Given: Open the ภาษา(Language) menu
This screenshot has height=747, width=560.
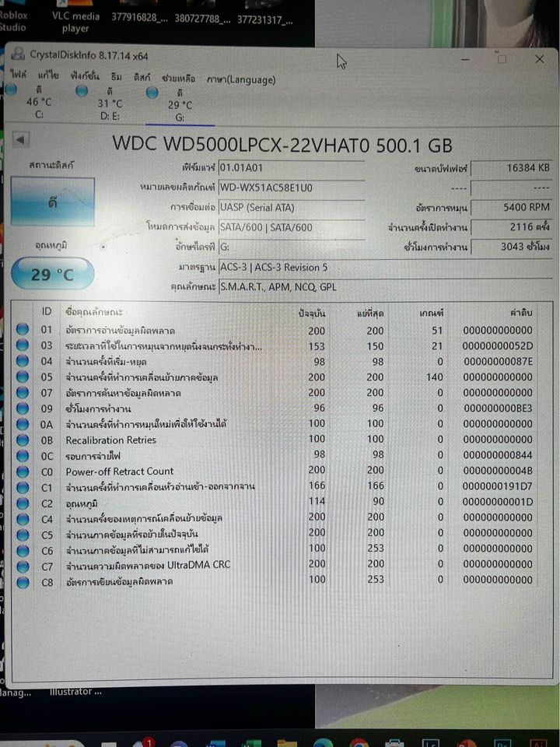Looking at the screenshot, I should (241, 79).
